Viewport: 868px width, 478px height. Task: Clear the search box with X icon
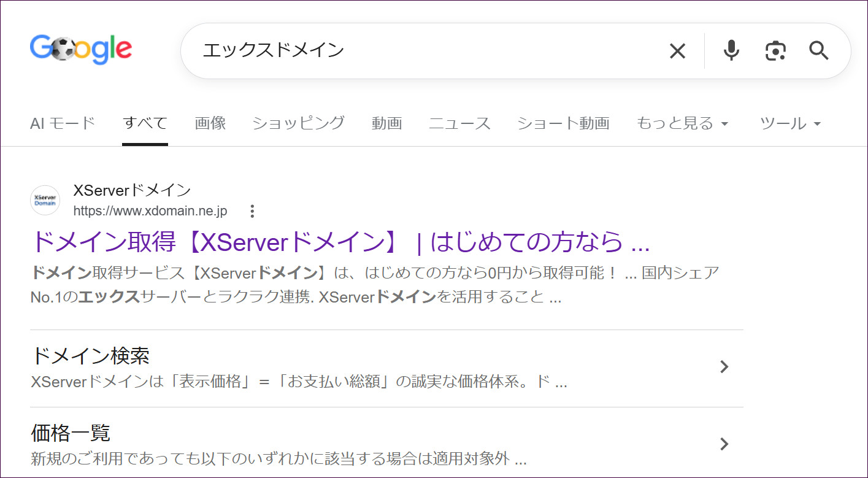click(x=677, y=51)
